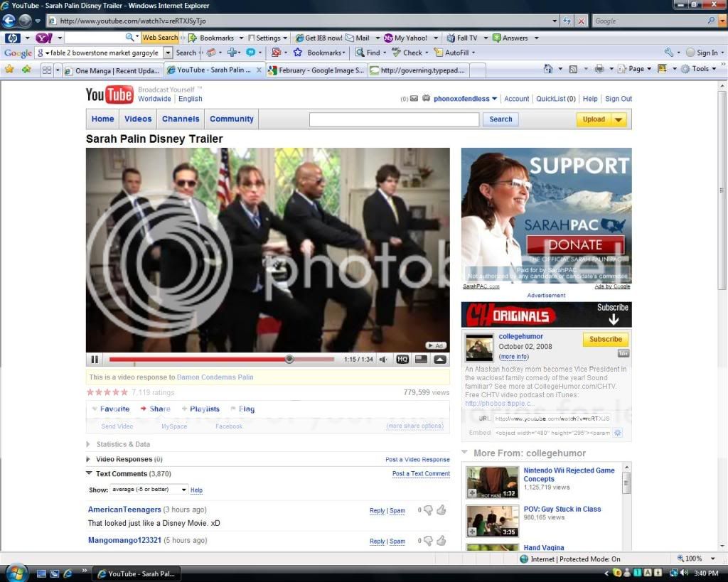
Task: Click the yellow Subscribe button
Action: pyautogui.click(x=605, y=340)
